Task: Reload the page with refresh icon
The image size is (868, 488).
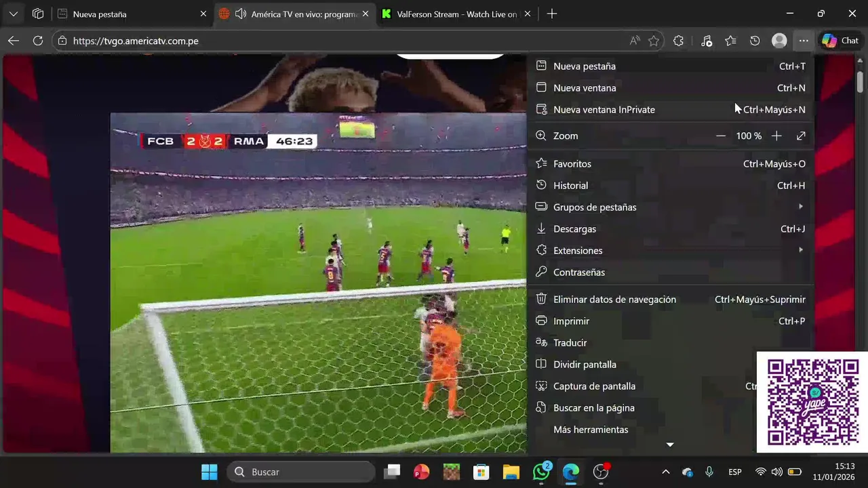Action: click(38, 41)
